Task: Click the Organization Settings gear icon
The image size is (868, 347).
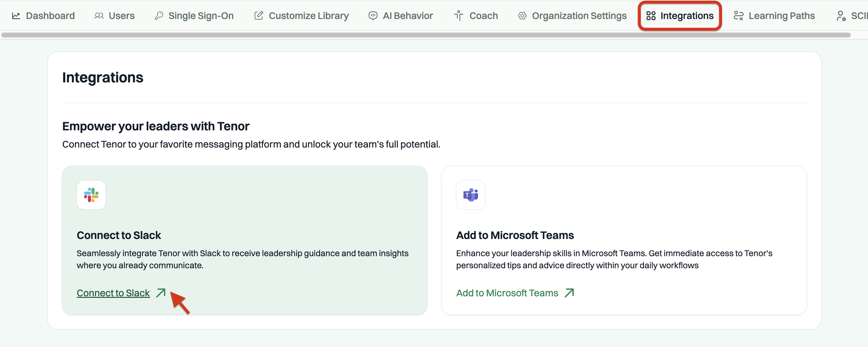Action: click(x=522, y=16)
